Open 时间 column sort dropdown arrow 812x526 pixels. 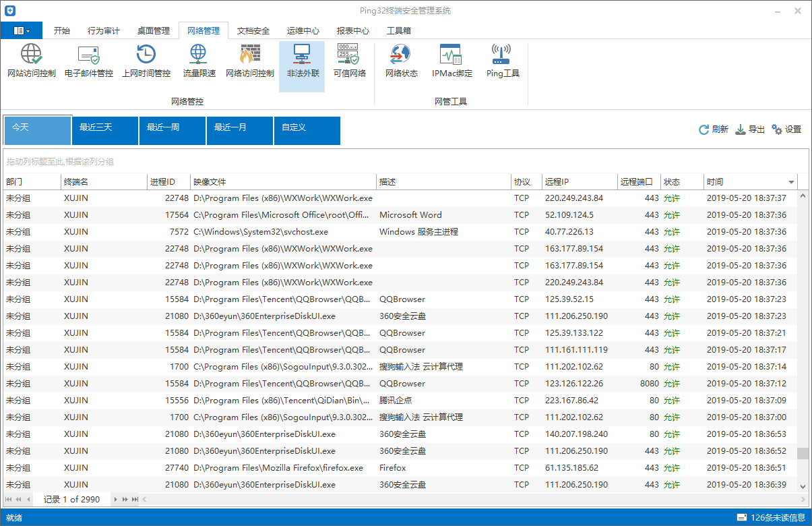[x=791, y=182]
